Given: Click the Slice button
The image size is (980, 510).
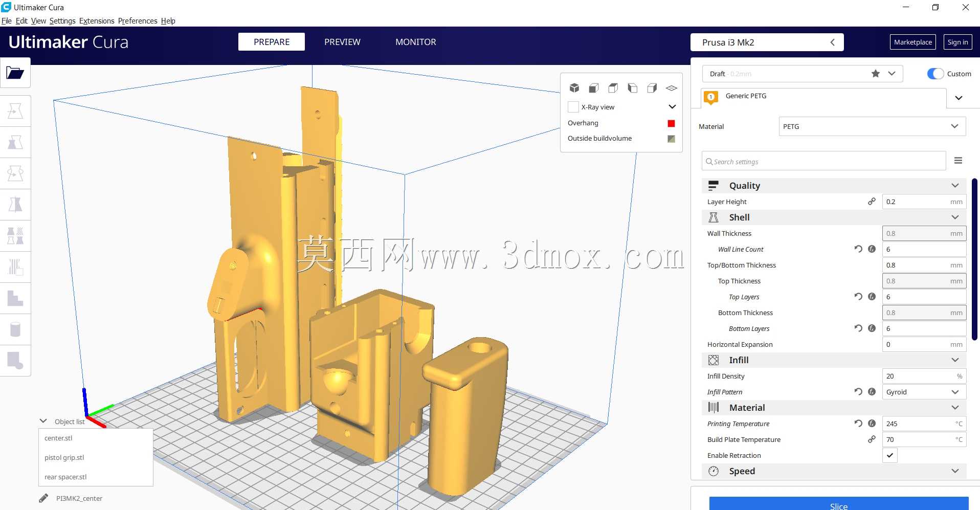Looking at the screenshot, I should (839, 504).
